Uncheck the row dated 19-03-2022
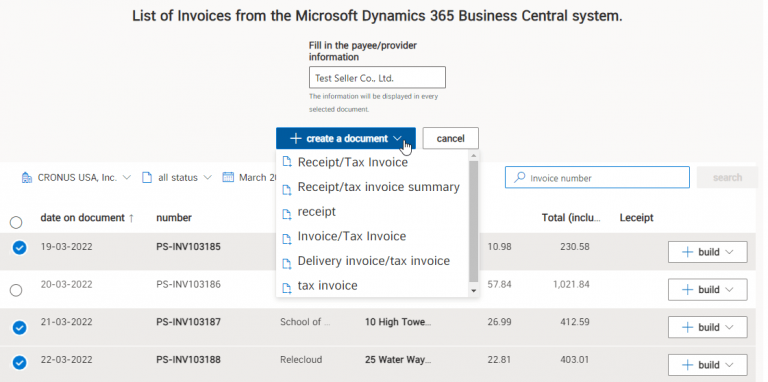This screenshot has height=382, width=768. 19,248
